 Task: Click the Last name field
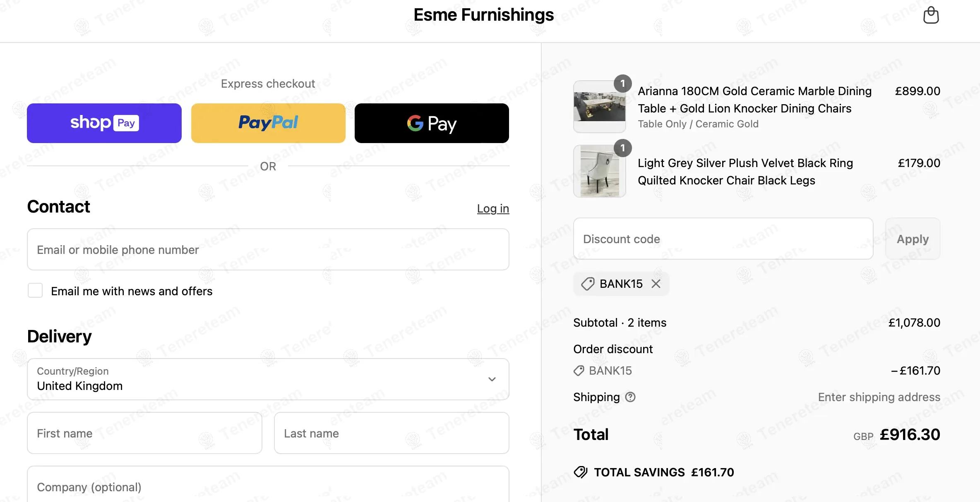click(392, 433)
